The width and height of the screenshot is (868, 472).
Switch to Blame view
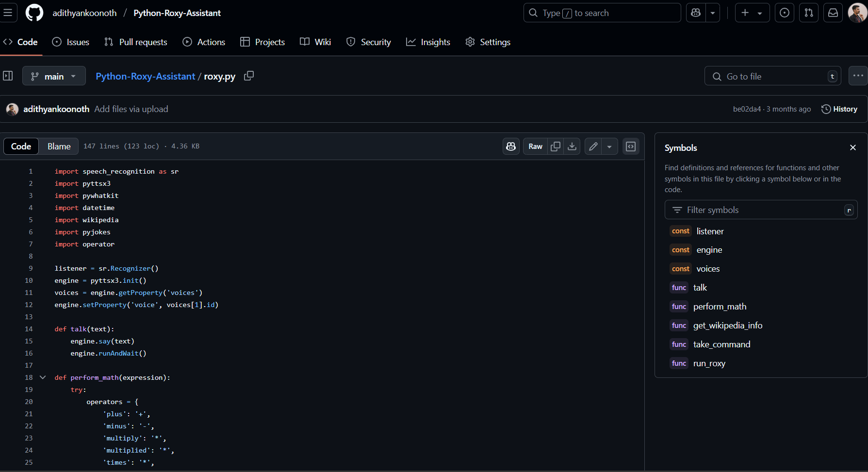click(59, 146)
